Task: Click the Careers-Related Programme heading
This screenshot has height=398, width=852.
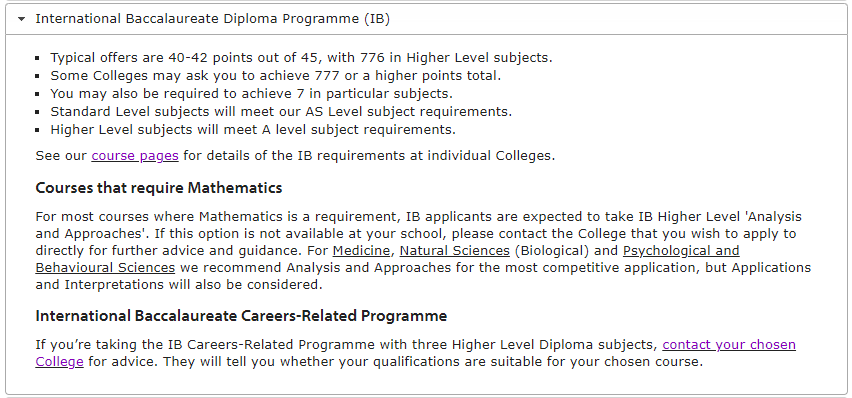Action: pos(241,316)
